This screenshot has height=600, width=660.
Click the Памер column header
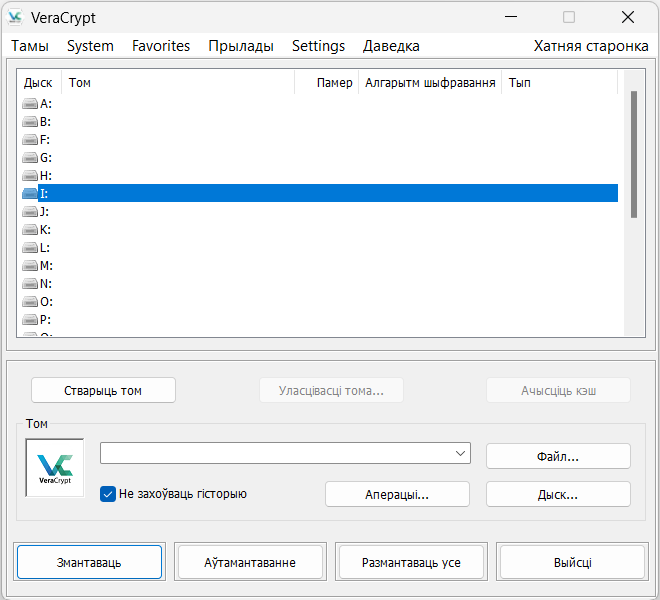click(x=327, y=83)
